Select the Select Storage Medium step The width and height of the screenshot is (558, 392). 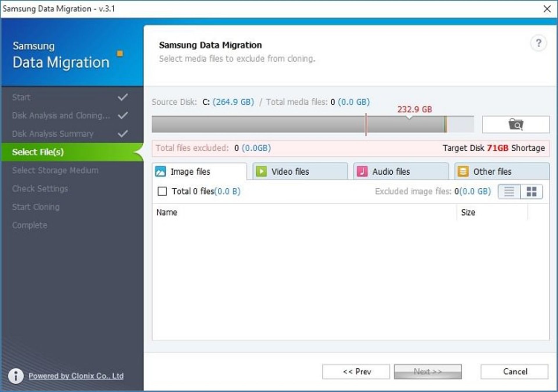click(72, 170)
